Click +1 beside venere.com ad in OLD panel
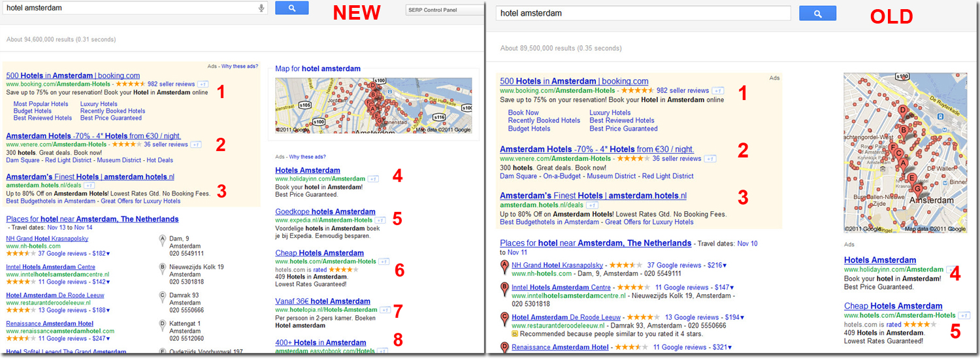 click(x=710, y=159)
